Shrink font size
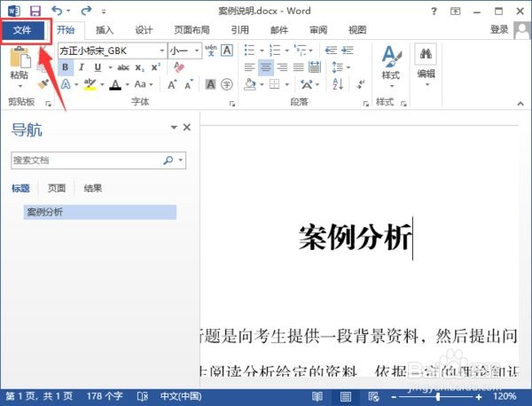Image resolution: width=532 pixels, height=406 pixels. (x=189, y=84)
